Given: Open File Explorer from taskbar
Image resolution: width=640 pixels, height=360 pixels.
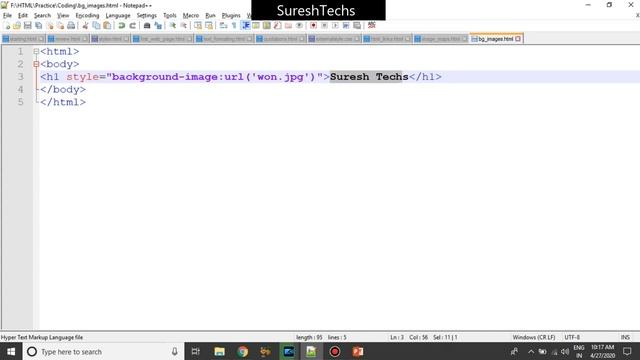Looking at the screenshot, I should 220,351.
